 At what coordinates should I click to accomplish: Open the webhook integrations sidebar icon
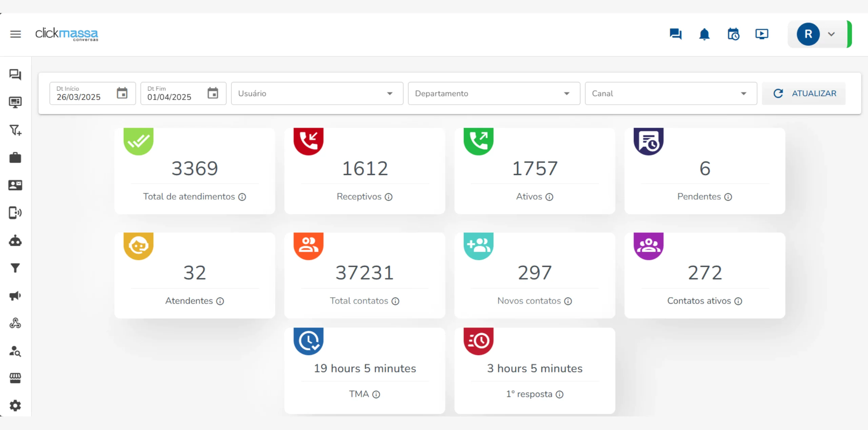point(15,323)
